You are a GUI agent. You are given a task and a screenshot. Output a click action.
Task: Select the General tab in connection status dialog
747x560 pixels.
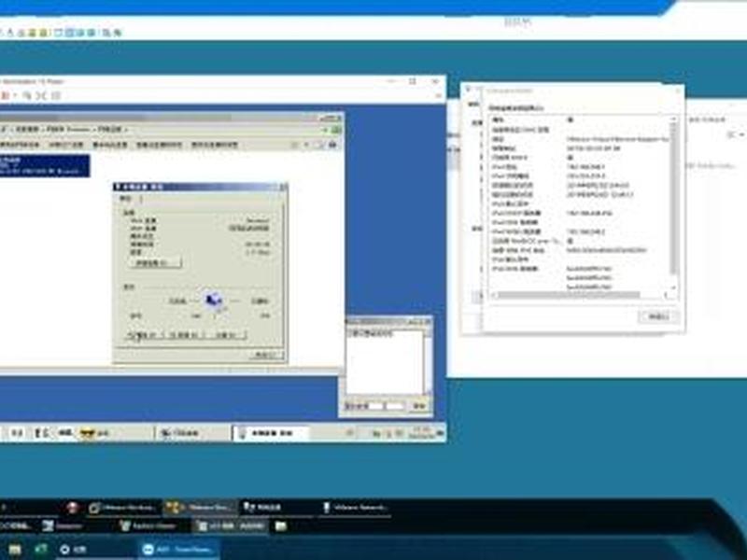point(125,199)
